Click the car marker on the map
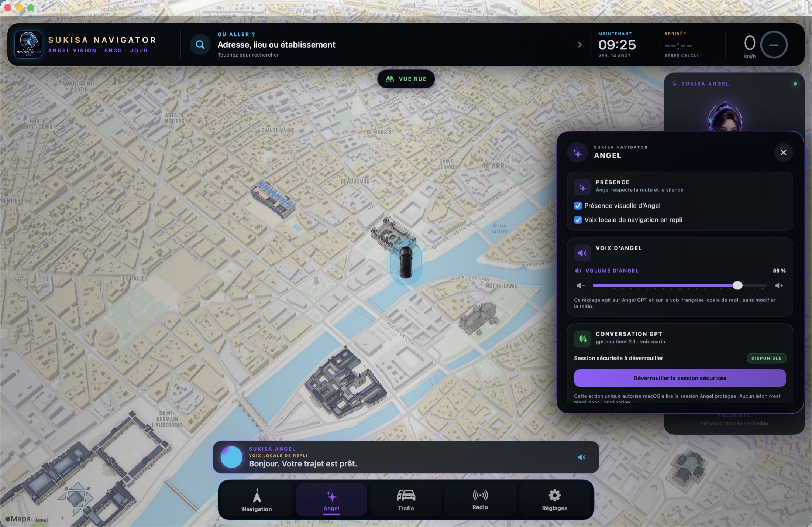 tap(406, 262)
